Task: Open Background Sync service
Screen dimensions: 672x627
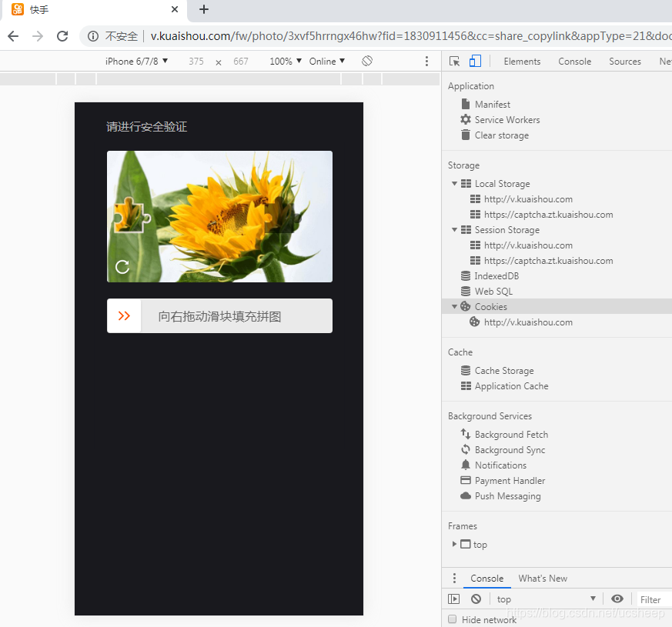Action: 510,450
